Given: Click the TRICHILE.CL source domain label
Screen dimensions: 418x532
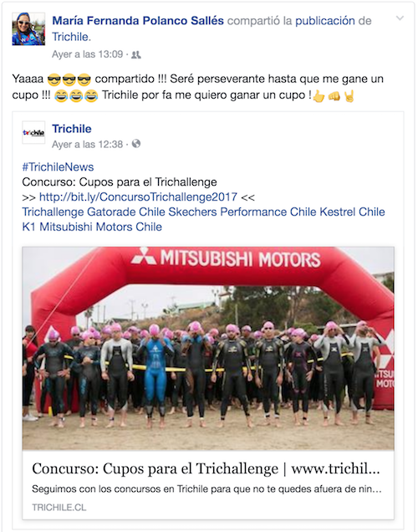Looking at the screenshot, I should tap(59, 507).
